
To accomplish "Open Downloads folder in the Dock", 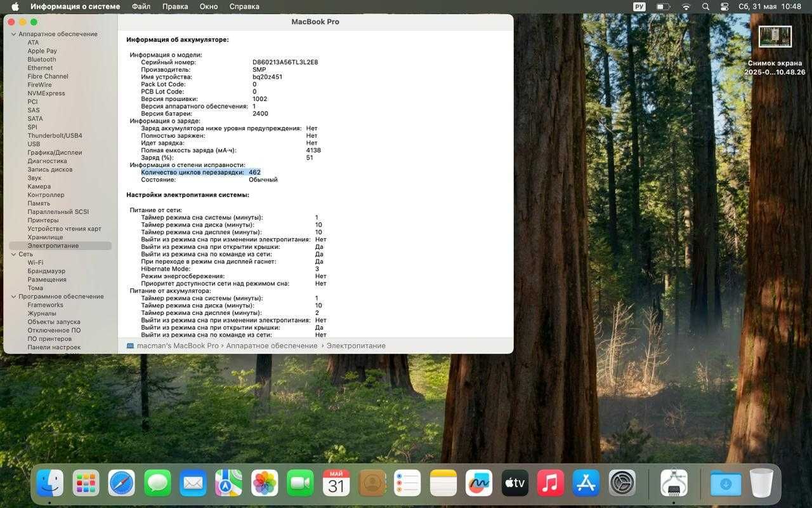I will [x=726, y=483].
